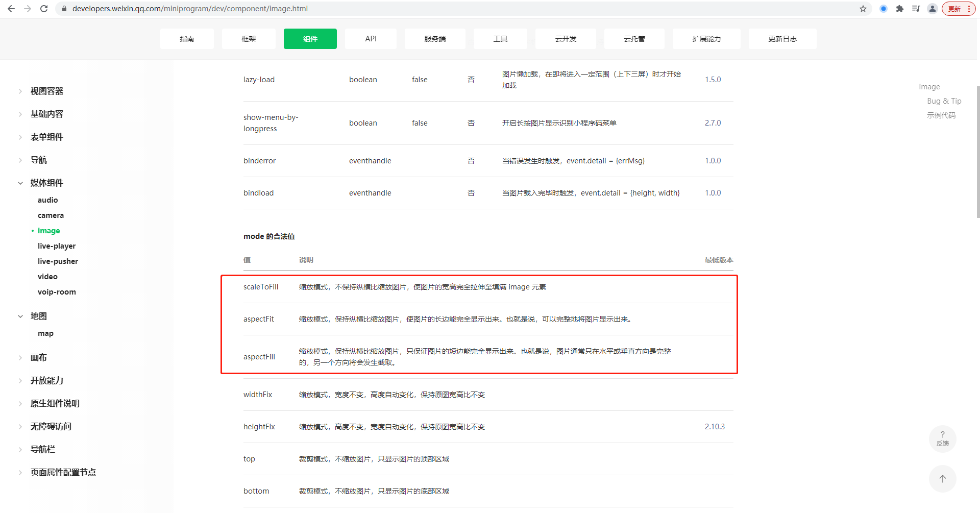Expand the 导航栏 sidebar section
The width and height of the screenshot is (980, 513).
point(42,450)
